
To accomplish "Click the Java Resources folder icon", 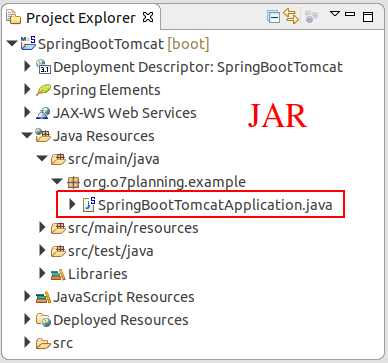I will 43,136.
